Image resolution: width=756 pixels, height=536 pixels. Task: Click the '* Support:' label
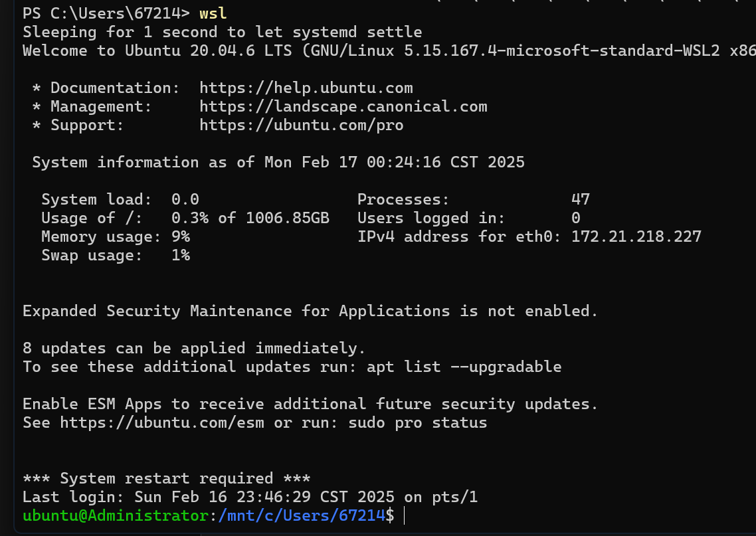tap(78, 126)
